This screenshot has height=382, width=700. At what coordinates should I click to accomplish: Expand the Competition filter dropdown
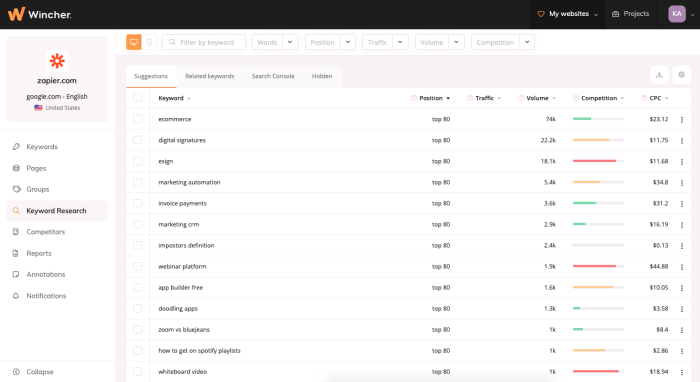click(527, 42)
